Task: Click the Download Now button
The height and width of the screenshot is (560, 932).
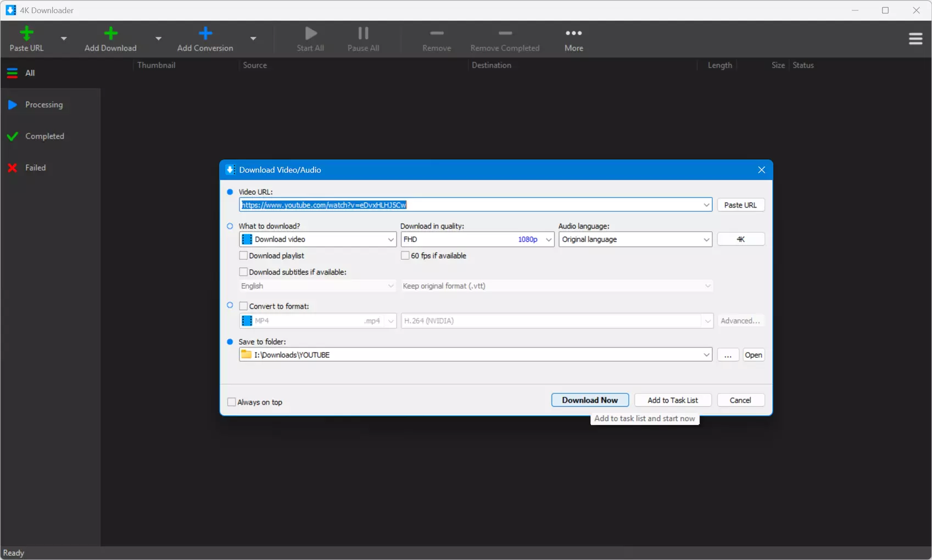Action: (x=590, y=400)
